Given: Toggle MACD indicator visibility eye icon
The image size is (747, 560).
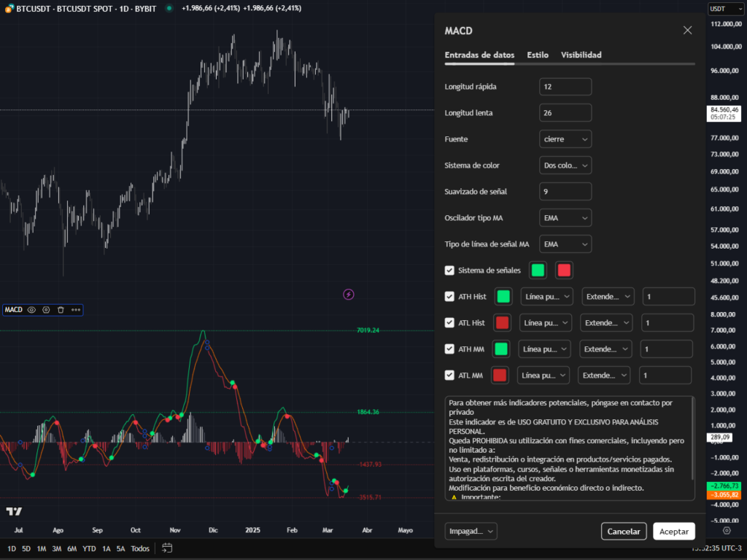Looking at the screenshot, I should coord(31,310).
